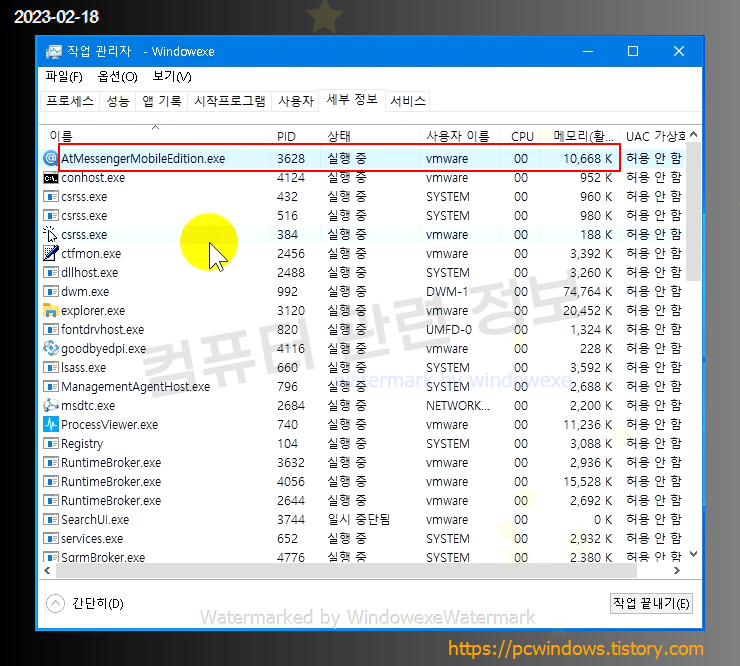Select the dwm.exe process name
Viewport: 740px width, 666px height.
(x=85, y=291)
